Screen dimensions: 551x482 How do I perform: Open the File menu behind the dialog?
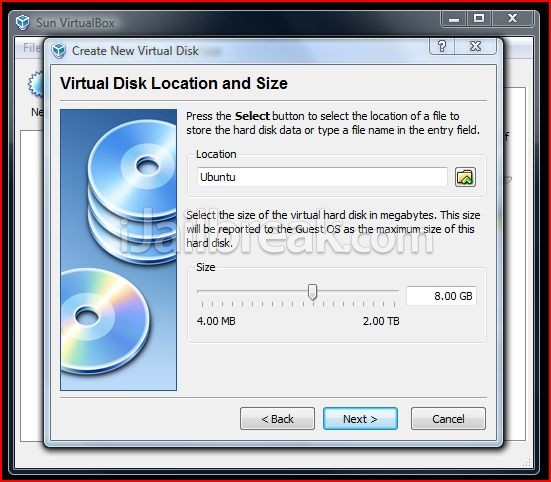pos(32,47)
